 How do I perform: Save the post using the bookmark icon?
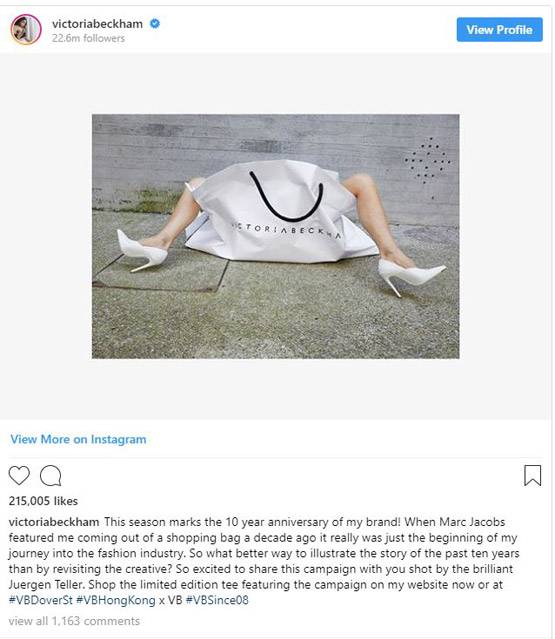(532, 475)
